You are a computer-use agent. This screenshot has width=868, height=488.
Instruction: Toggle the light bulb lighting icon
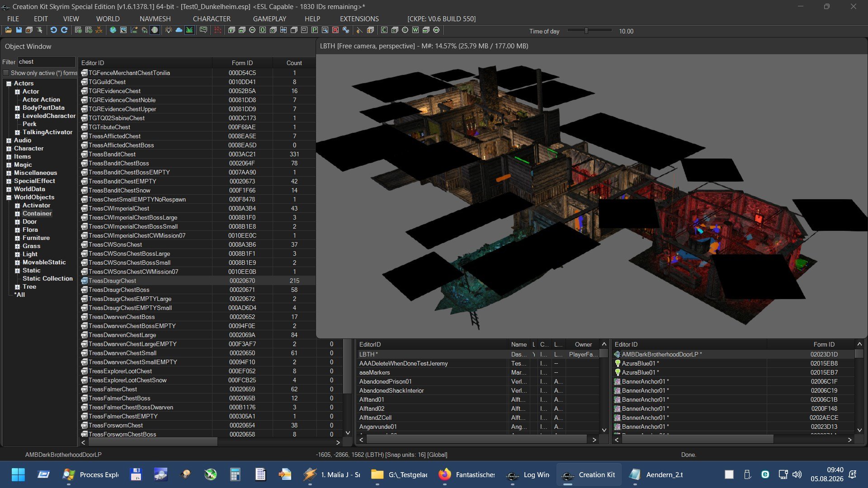point(169,30)
